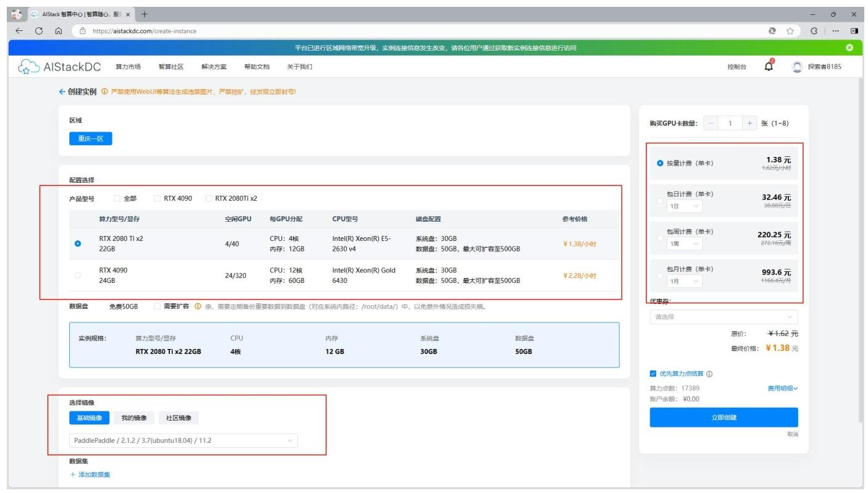The height and width of the screenshot is (493, 868).
Task: Open 解决方案 in the top navigation
Action: 214,67
